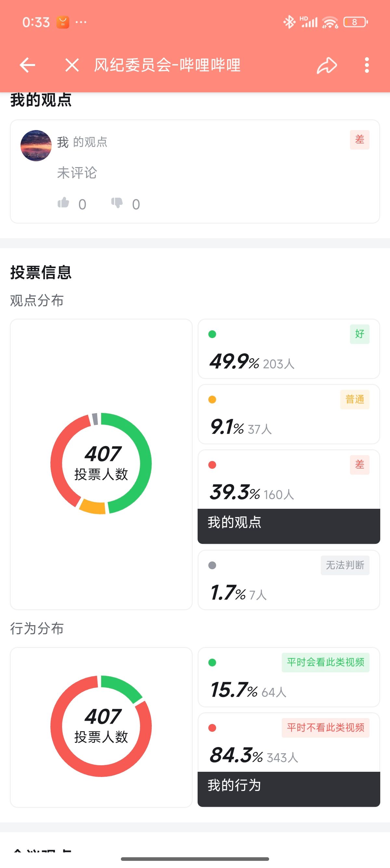Tap the profile avatar in My Opinion card
The image size is (390, 868).
[x=36, y=146]
